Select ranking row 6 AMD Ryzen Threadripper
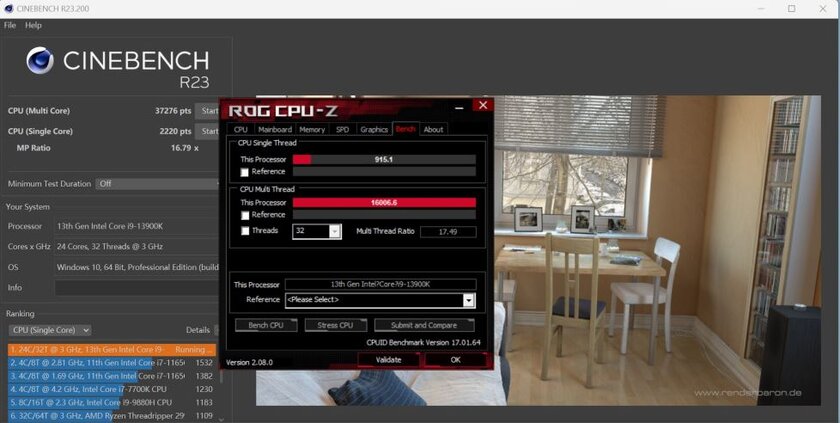This screenshot has width=840, height=423. pos(111,416)
